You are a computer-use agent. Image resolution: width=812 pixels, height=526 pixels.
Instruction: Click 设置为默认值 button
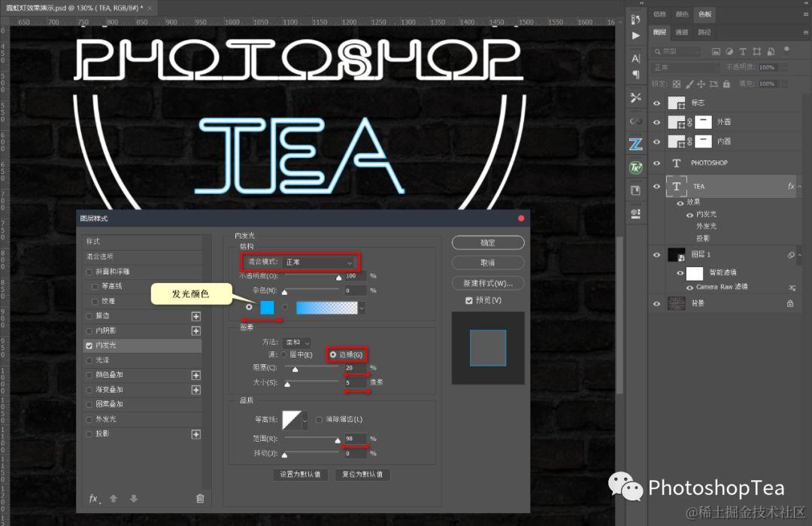point(300,474)
